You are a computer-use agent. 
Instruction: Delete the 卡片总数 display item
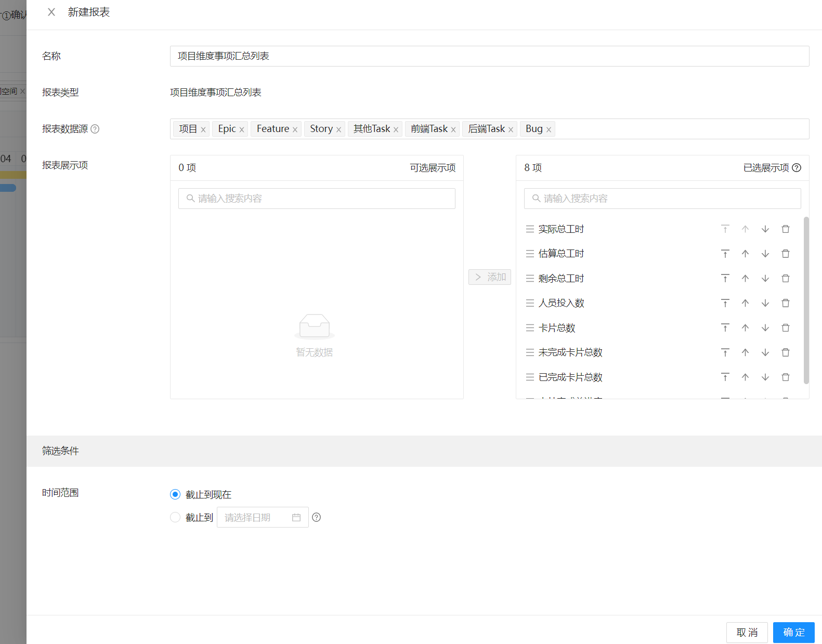[785, 328]
